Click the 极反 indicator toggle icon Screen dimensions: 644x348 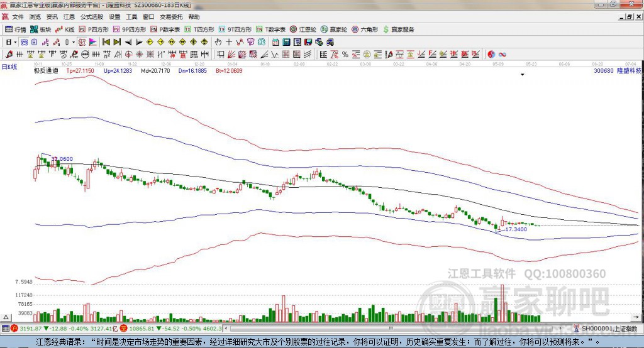coord(82,42)
